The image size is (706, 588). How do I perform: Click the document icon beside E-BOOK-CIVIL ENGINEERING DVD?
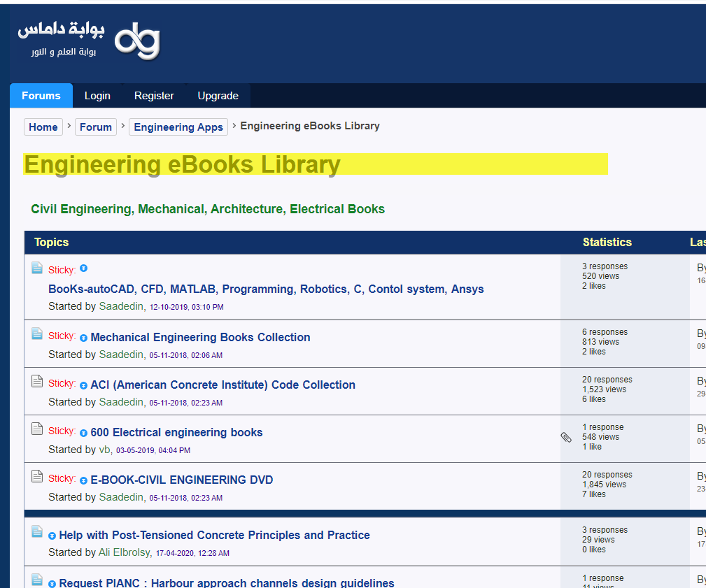pyautogui.click(x=37, y=476)
